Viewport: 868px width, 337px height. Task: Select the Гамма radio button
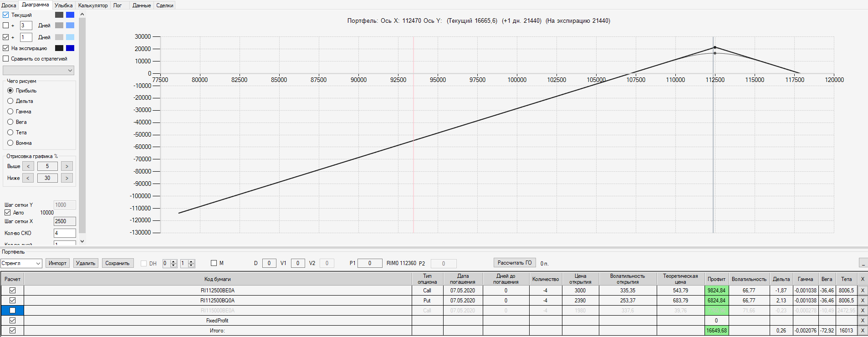click(x=10, y=112)
